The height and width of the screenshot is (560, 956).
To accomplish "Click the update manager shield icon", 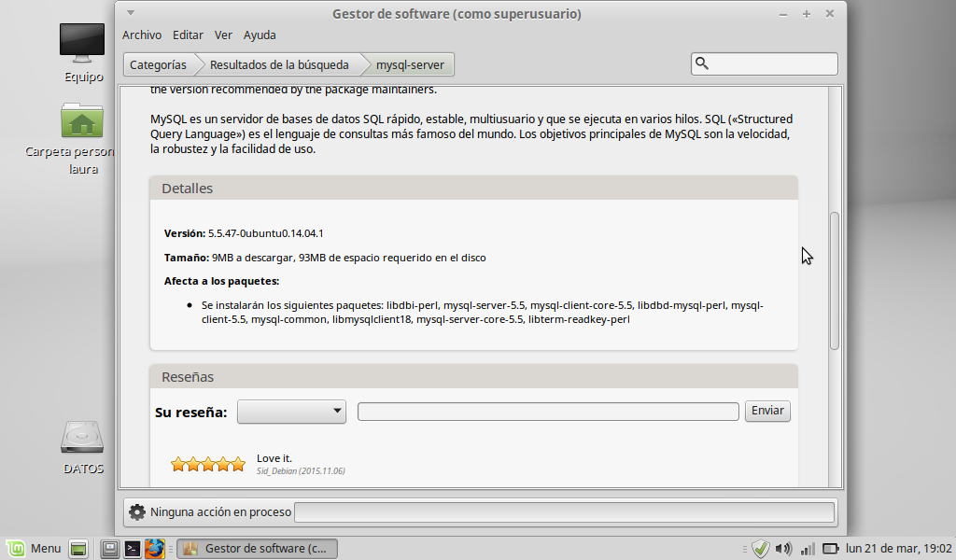I will click(761, 549).
